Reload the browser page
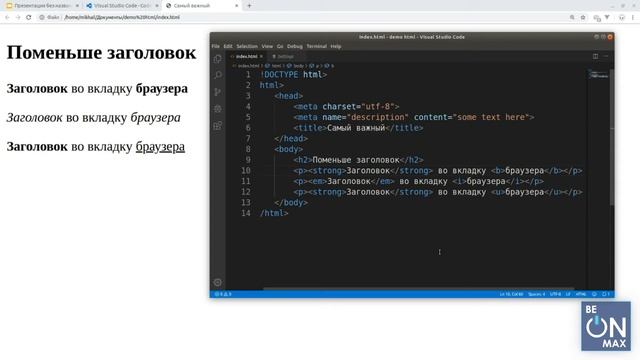The width and height of the screenshot is (640, 360). click(29, 17)
